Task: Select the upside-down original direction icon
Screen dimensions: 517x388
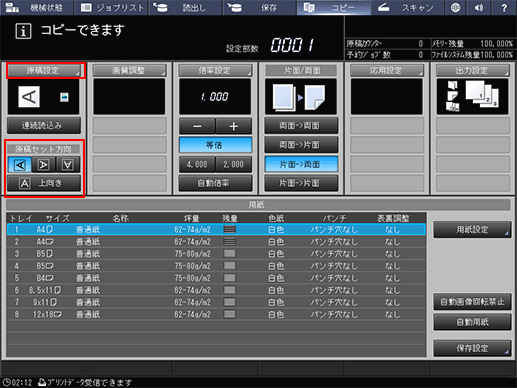Action: pos(68,165)
